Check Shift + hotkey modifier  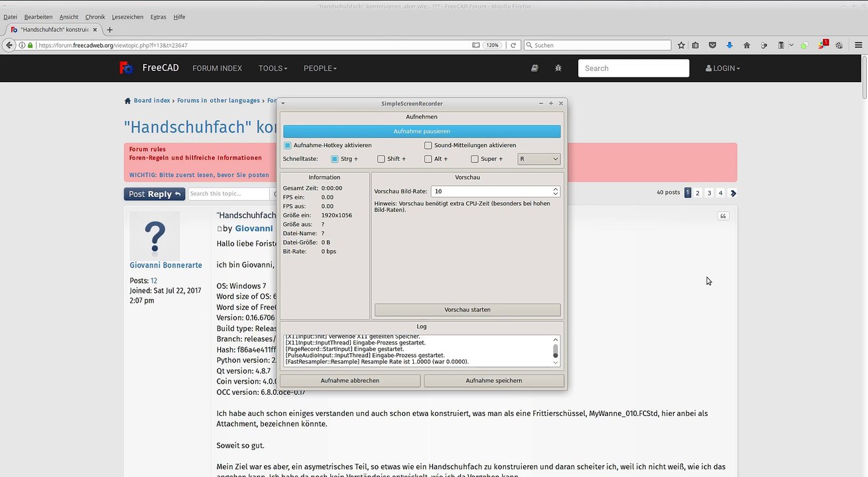click(x=381, y=159)
